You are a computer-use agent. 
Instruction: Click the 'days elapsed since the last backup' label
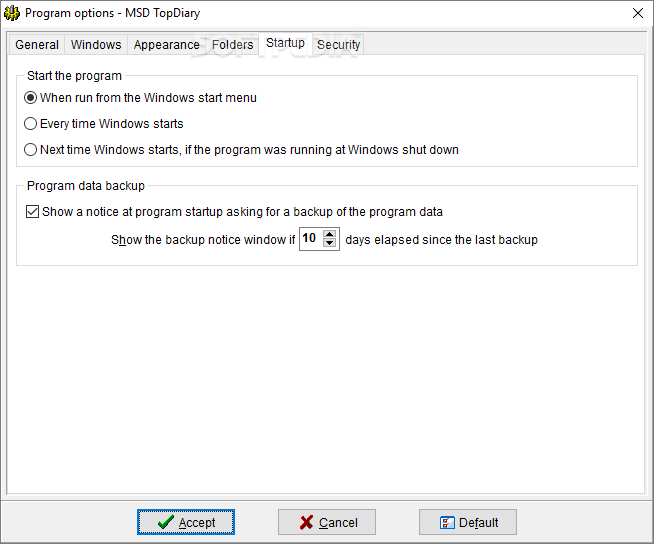[x=441, y=239]
